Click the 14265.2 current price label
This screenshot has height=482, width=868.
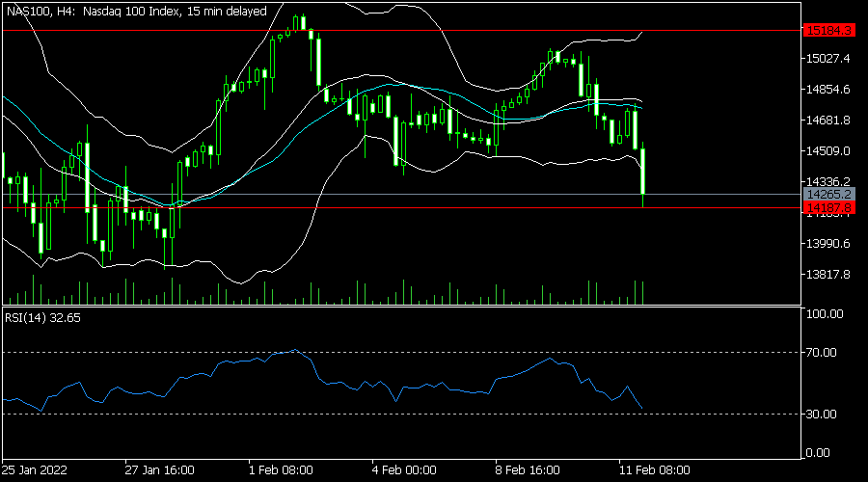(828, 194)
